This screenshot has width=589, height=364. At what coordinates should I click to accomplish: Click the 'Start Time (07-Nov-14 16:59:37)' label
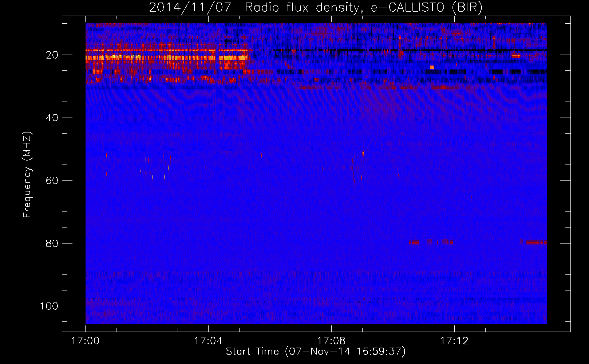(x=316, y=352)
